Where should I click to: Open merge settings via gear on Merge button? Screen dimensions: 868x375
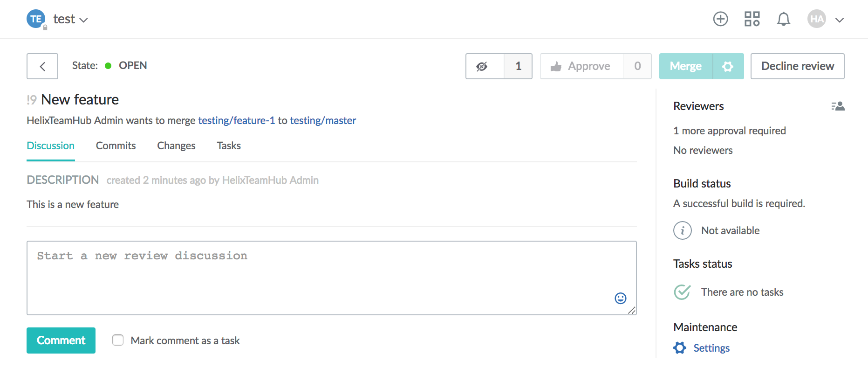[728, 66]
